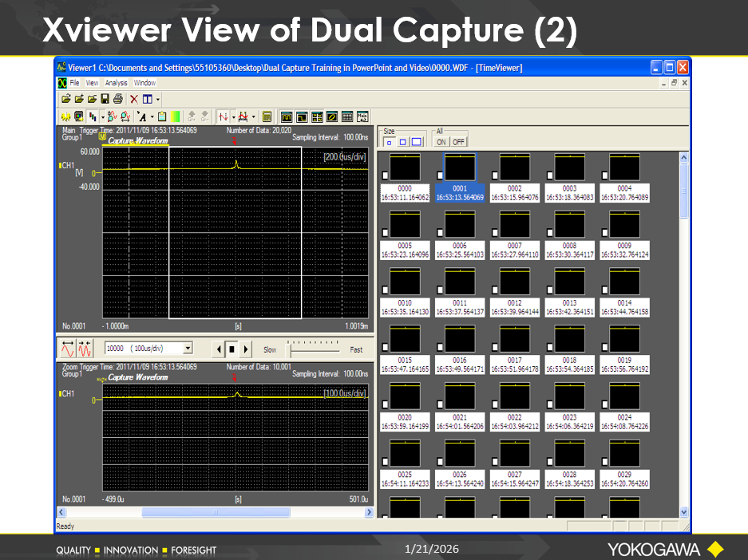The height and width of the screenshot is (560, 748).
Task: Click the clipboard copy icon
Action: [x=162, y=116]
